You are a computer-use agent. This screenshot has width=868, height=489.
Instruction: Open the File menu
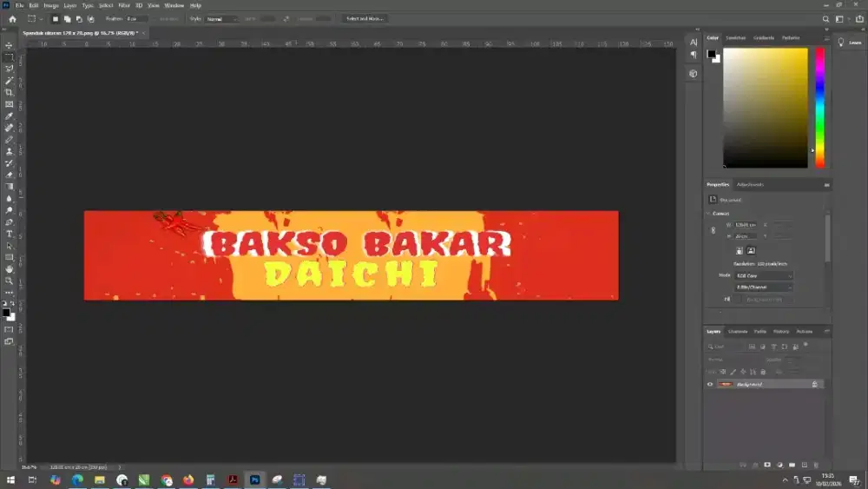[19, 5]
